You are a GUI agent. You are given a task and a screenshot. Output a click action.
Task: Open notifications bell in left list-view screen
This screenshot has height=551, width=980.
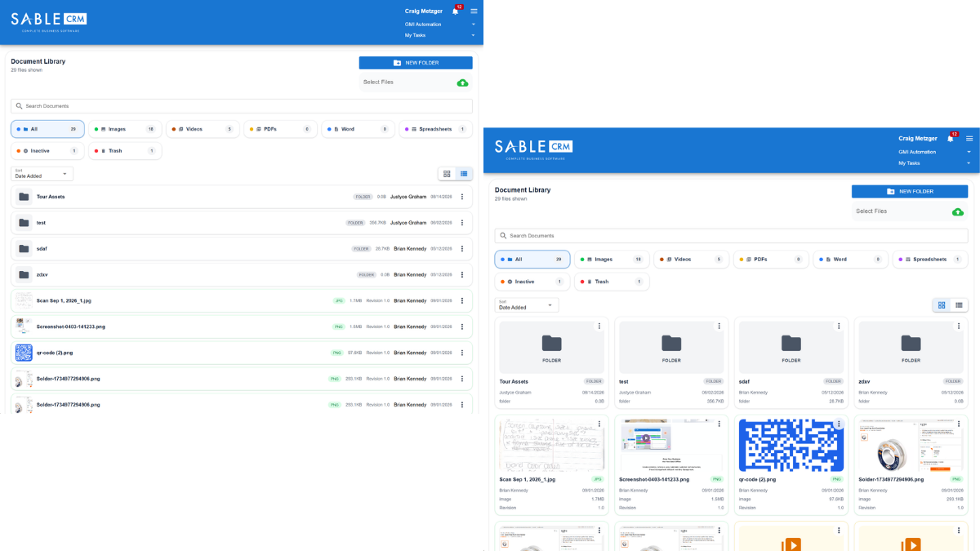455,11
